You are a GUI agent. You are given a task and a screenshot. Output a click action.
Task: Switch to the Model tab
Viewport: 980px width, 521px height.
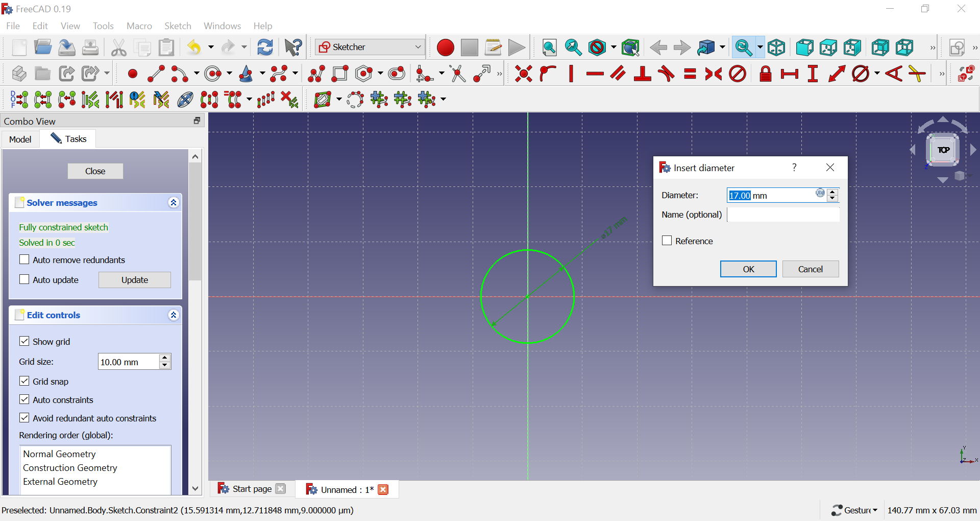(x=20, y=139)
